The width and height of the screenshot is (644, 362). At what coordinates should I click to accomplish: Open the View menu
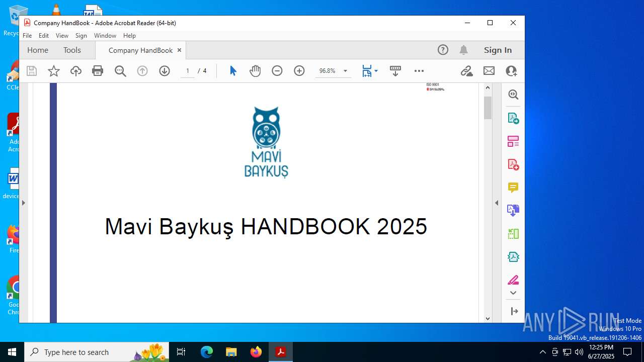tap(62, 36)
